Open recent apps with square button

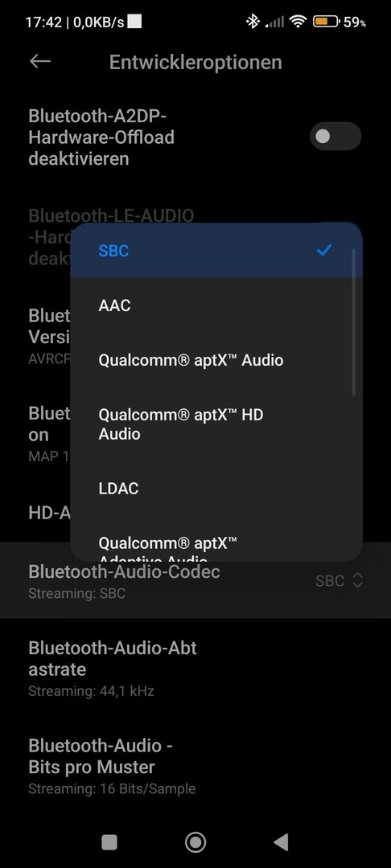(x=109, y=842)
